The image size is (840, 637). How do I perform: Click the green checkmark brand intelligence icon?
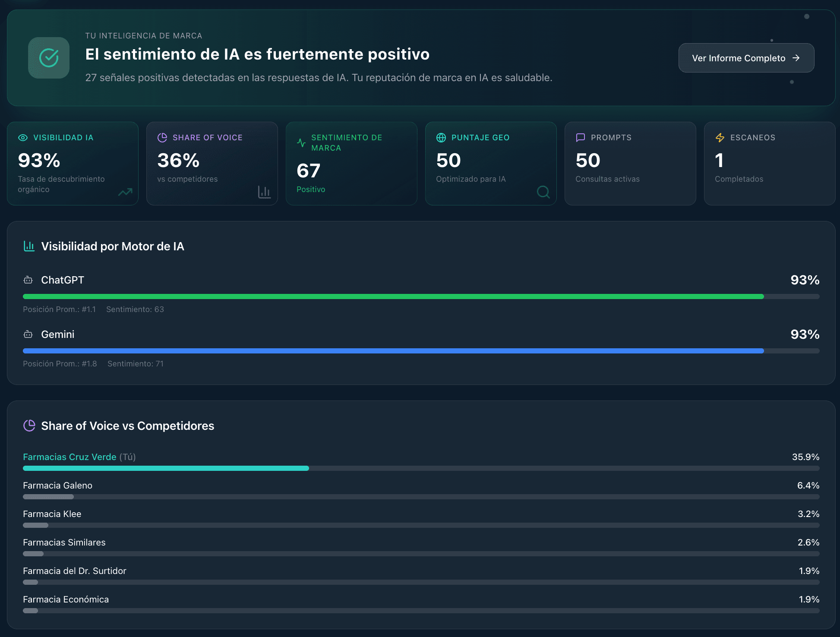(x=49, y=58)
